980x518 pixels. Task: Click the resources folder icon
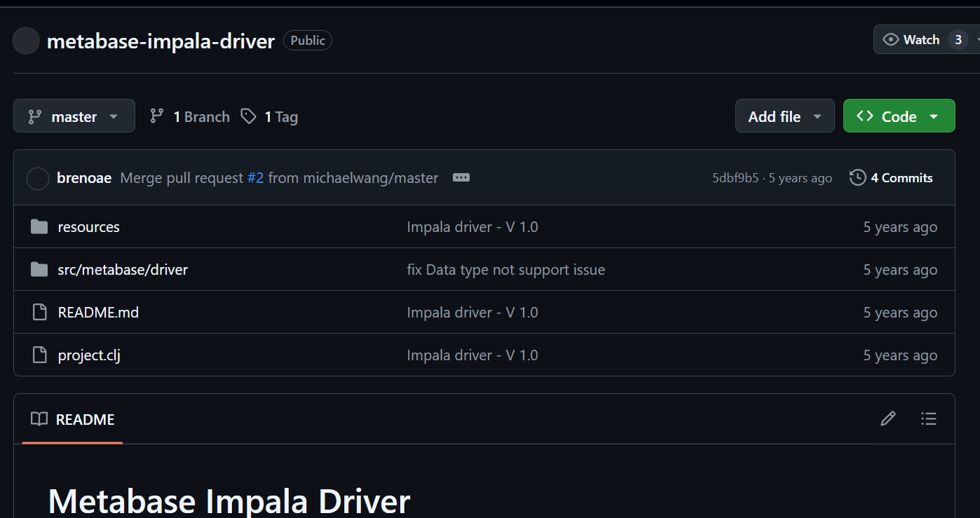tap(39, 227)
